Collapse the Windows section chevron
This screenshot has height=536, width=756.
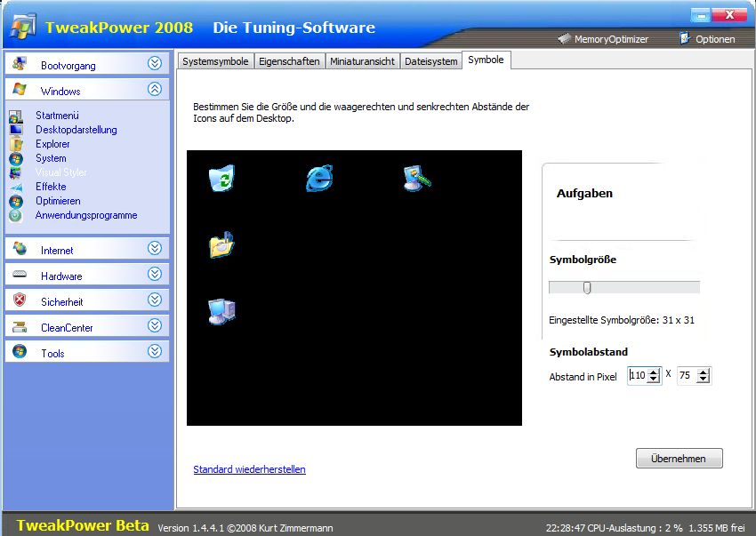pyautogui.click(x=155, y=89)
